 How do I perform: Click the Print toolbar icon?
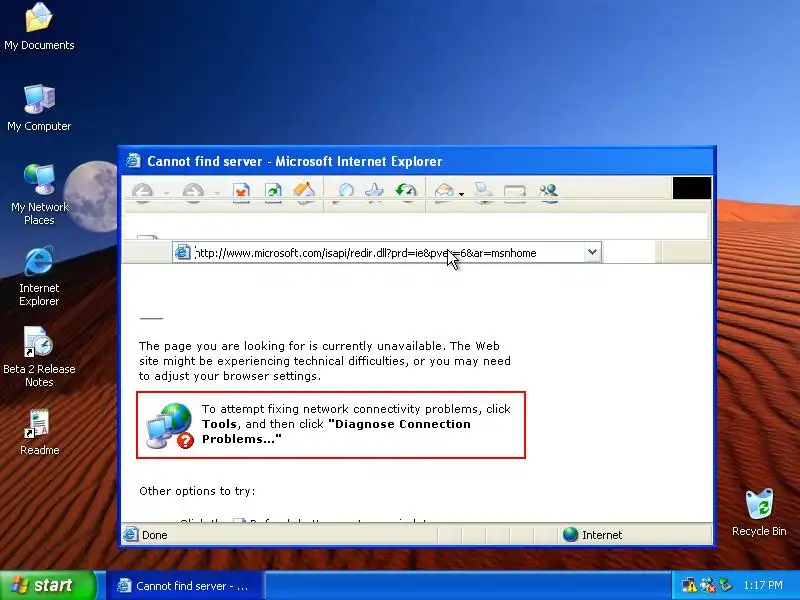(483, 192)
